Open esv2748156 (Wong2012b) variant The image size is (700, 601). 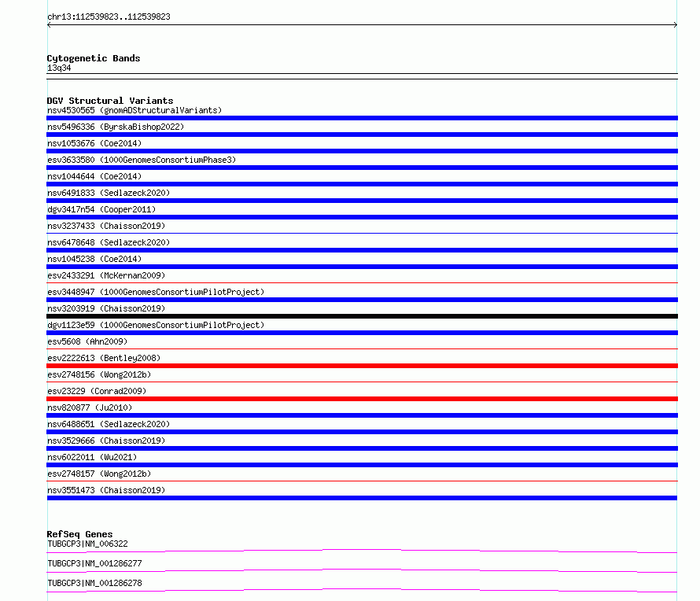tap(99, 374)
